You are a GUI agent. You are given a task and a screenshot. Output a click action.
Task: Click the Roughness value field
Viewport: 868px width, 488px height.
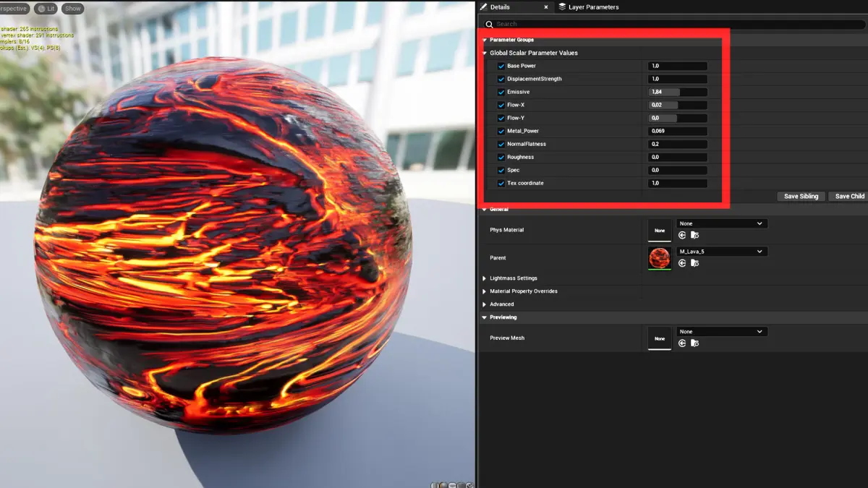pyautogui.click(x=678, y=157)
